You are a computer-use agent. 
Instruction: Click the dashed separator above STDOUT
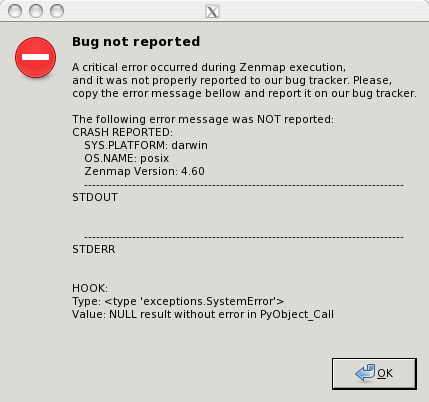244,185
